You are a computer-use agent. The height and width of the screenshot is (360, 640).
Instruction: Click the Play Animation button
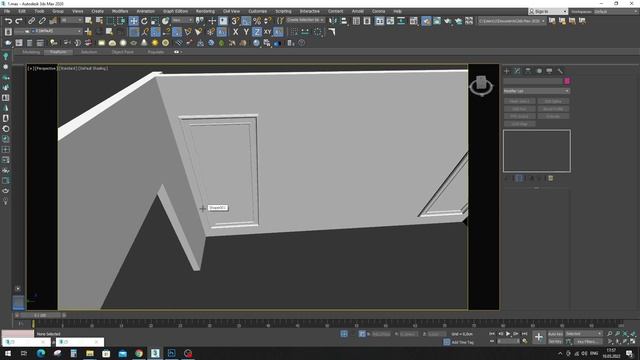508,334
